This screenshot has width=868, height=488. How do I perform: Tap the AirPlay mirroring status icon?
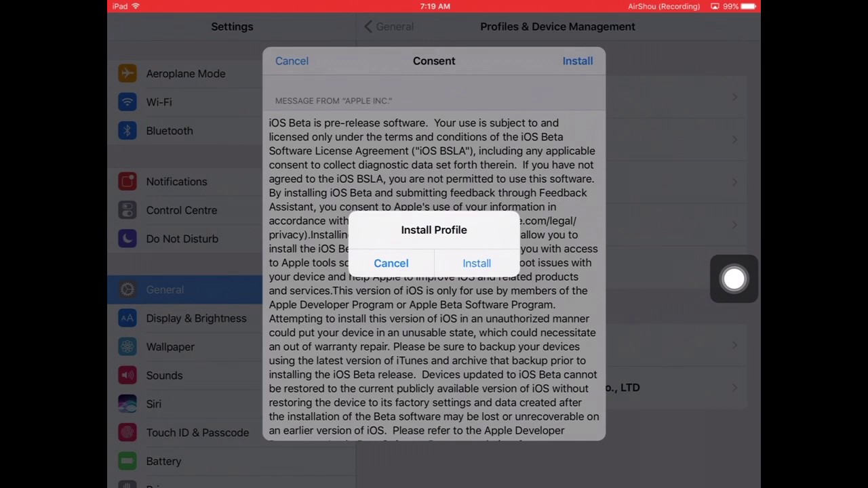click(x=715, y=6)
